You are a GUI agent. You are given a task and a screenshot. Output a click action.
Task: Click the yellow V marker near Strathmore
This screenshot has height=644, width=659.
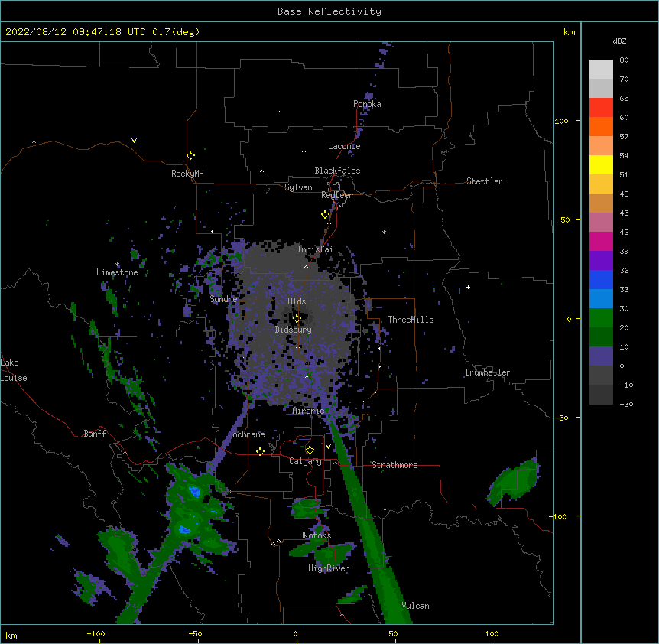pos(328,447)
